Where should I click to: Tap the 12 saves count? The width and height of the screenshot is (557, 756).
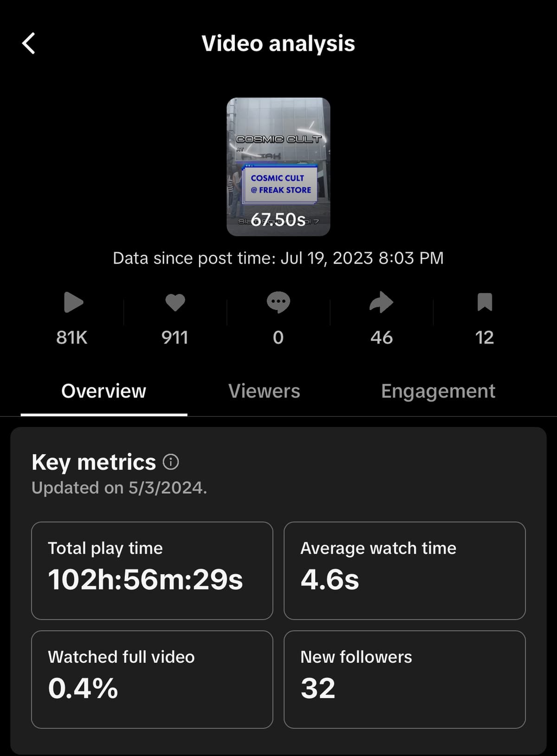(x=485, y=338)
